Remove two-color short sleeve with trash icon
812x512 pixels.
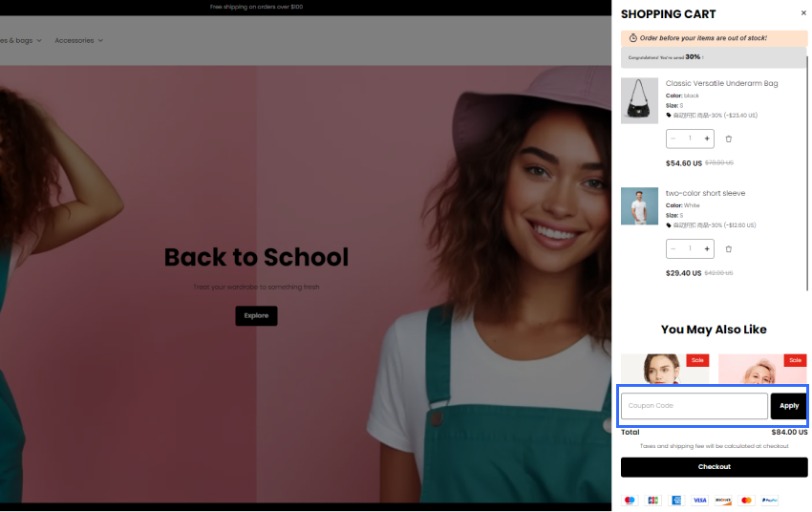[x=728, y=249]
